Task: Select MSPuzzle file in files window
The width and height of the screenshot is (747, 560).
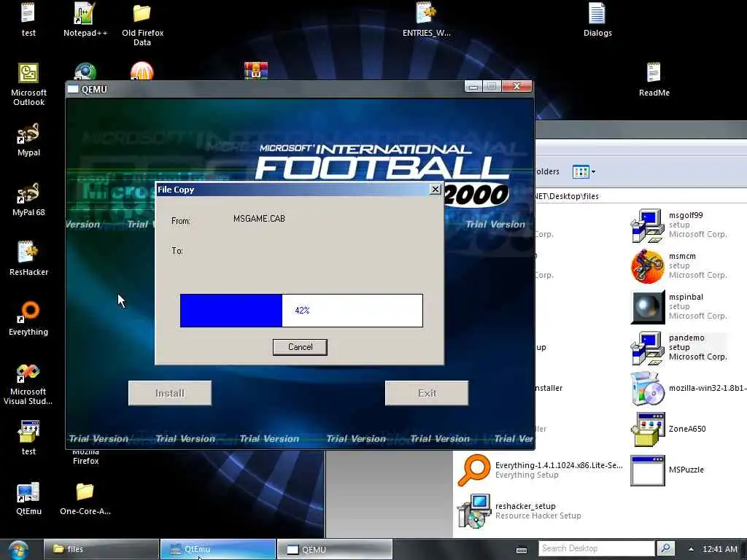Action: tap(667, 470)
